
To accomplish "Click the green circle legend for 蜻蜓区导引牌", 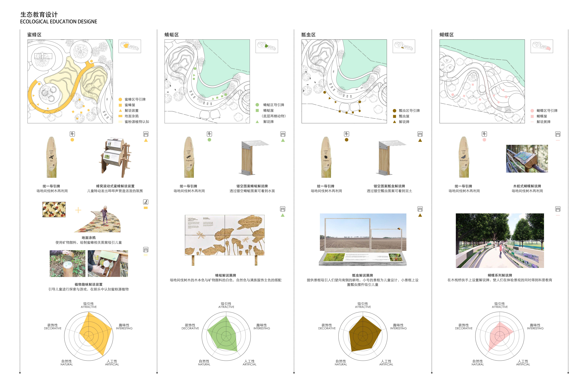I will click(x=257, y=105).
